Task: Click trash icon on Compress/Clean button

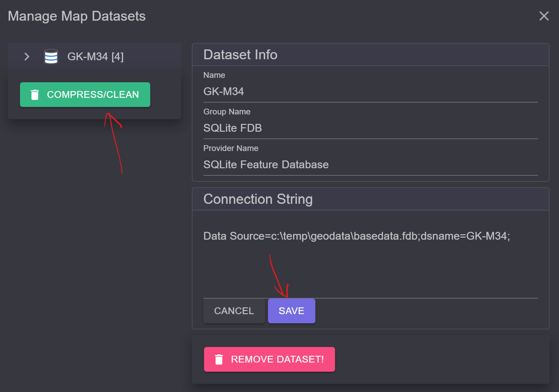Action: (35, 95)
